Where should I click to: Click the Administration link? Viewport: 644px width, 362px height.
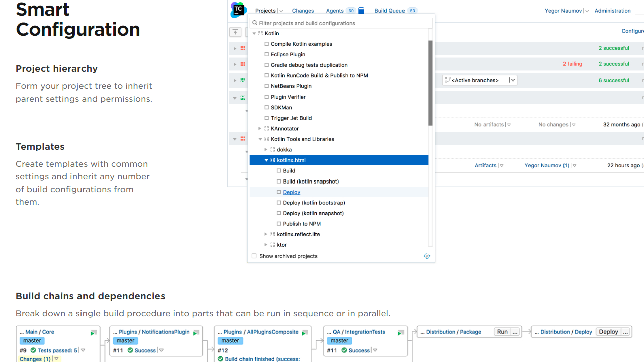(612, 11)
